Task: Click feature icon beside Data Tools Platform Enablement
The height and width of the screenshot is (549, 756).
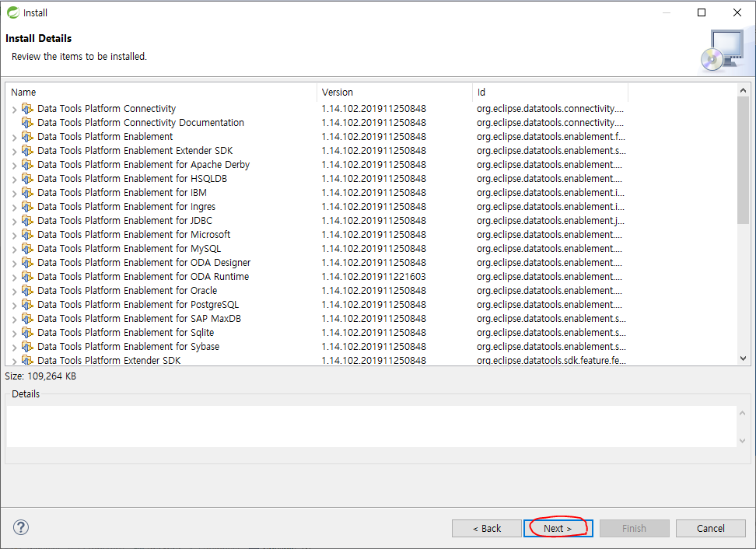Action: pyautogui.click(x=27, y=136)
